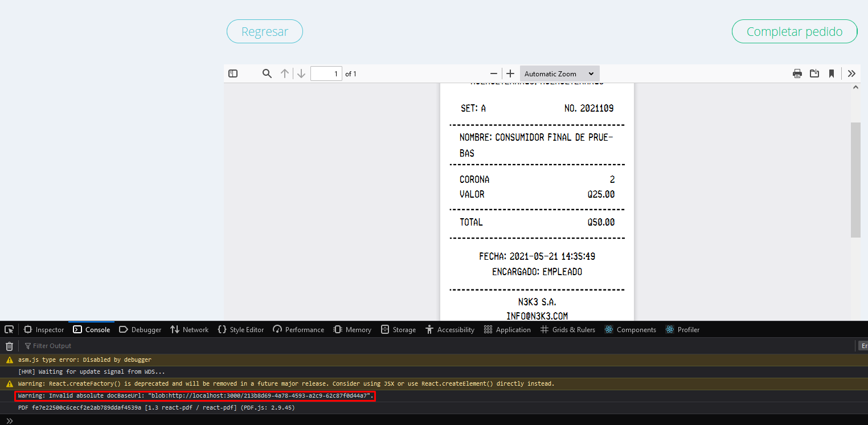Clear the console output with the trash icon
Viewport: 868px width, 425px height.
(9, 346)
